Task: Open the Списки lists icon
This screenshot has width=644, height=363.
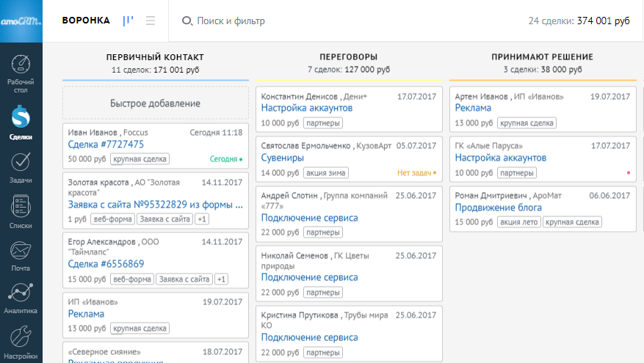Action: 21,209
